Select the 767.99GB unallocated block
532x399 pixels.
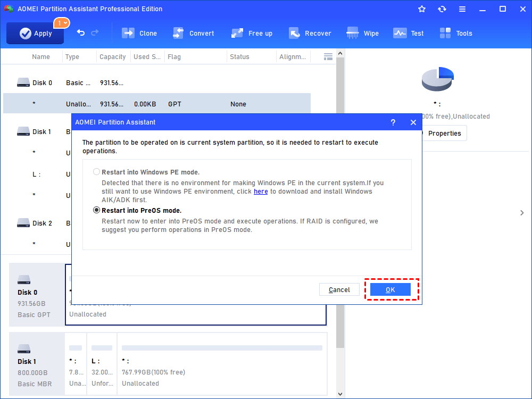(222, 364)
